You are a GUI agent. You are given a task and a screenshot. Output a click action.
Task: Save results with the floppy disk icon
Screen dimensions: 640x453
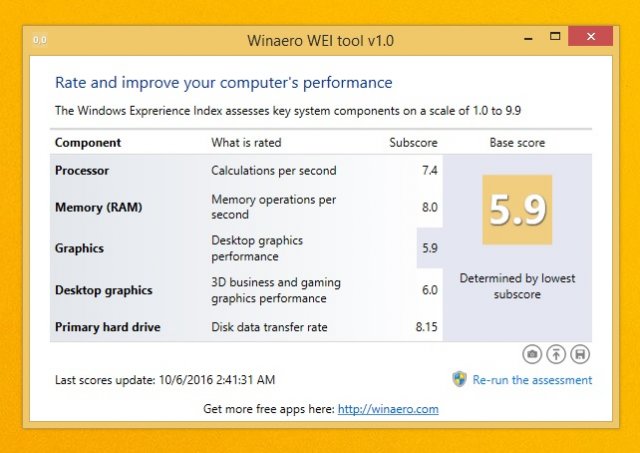pyautogui.click(x=580, y=354)
